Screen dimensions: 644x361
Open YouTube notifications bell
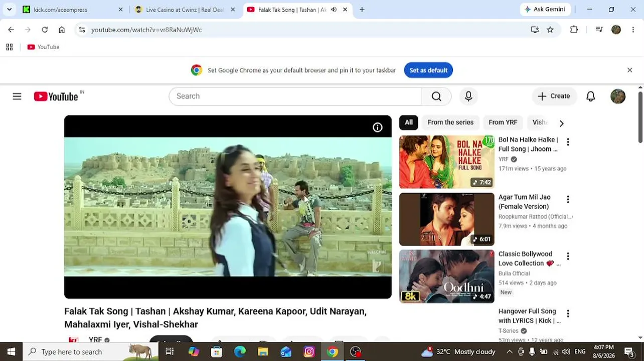591,96
